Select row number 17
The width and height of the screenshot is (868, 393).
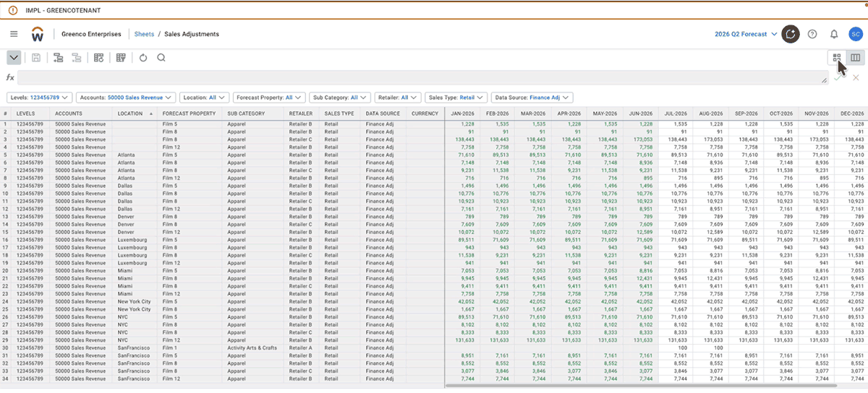click(6, 246)
